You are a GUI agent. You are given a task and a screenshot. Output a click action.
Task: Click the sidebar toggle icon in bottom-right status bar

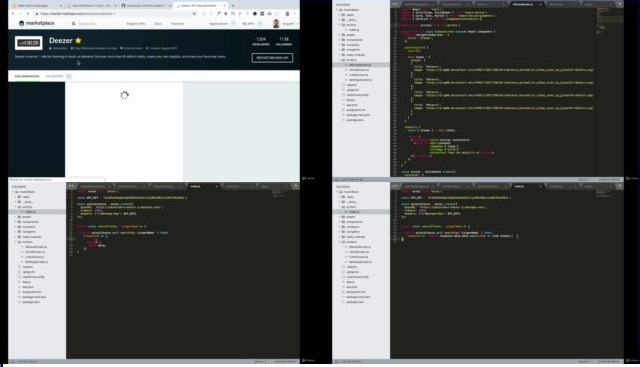click(x=336, y=361)
